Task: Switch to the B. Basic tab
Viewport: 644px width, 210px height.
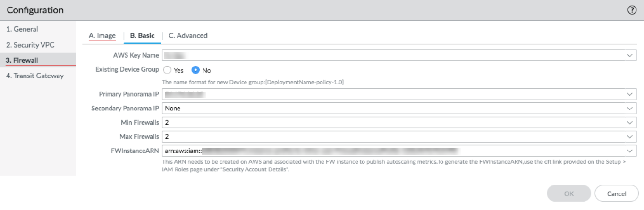Action: (142, 35)
